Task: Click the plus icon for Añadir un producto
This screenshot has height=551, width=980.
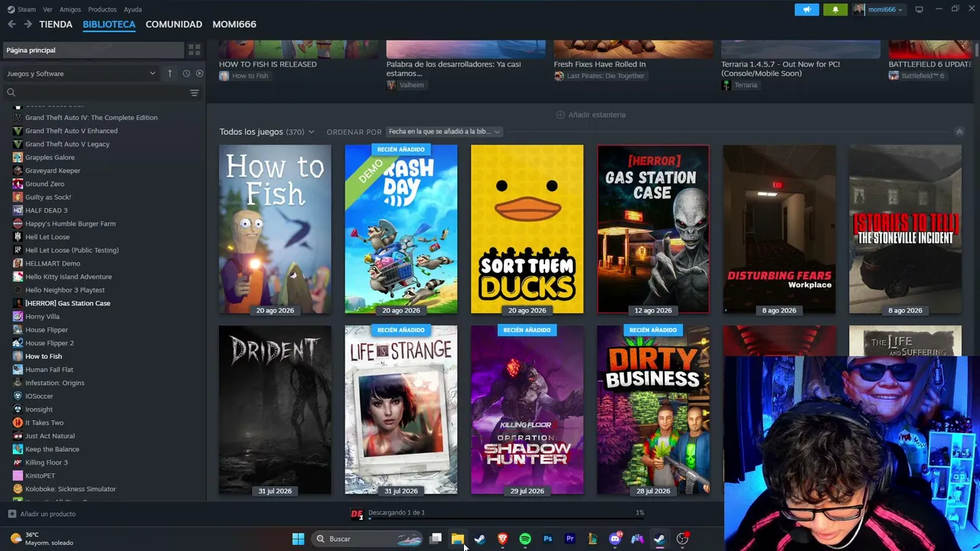Action: 11,514
